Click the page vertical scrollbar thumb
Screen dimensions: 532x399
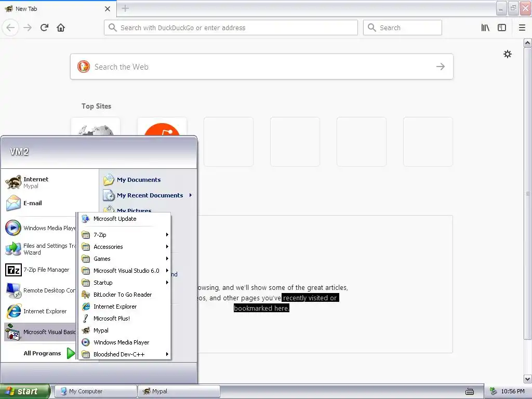528,193
